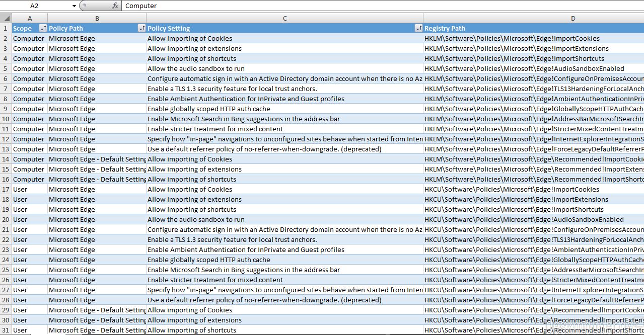Image resolution: width=644 pixels, height=335 pixels.
Task: Select 'Enable Microsoft Search in Bing' cell in row 10
Action: tap(285, 119)
